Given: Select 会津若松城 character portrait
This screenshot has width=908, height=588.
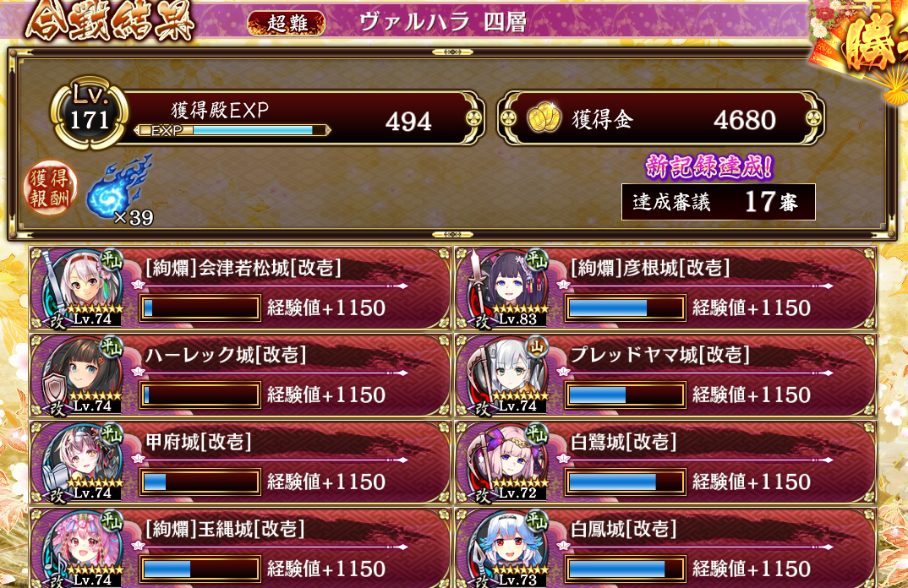Looking at the screenshot, I should click(79, 287).
